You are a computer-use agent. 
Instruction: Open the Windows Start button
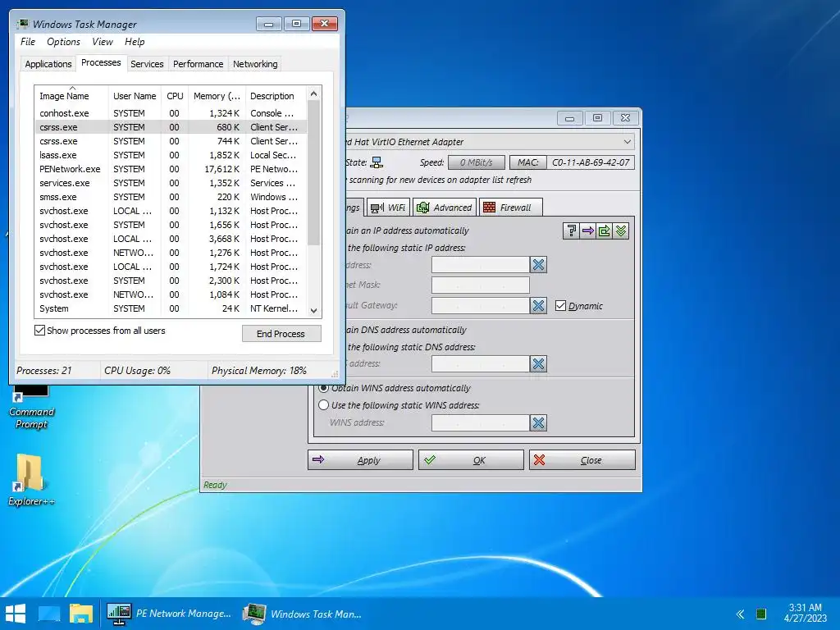pyautogui.click(x=16, y=614)
